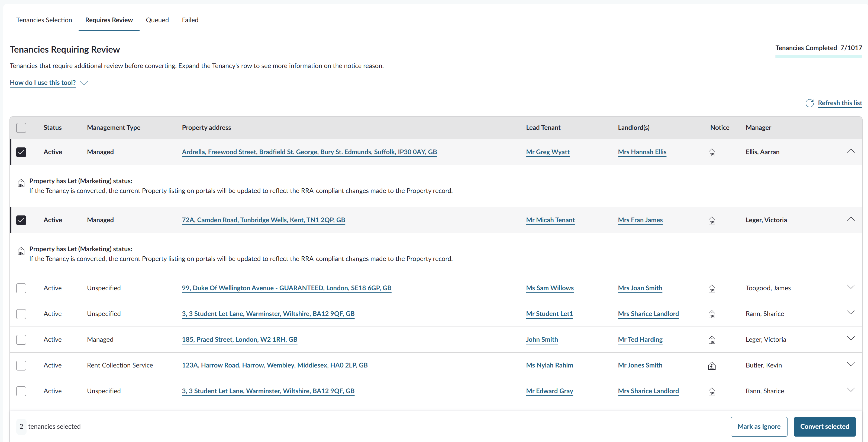Expand the 185 Praed Street row
The height and width of the screenshot is (442, 868).
click(x=850, y=338)
